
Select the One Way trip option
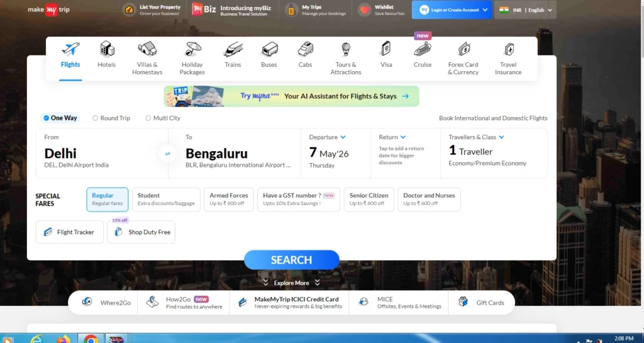click(60, 118)
